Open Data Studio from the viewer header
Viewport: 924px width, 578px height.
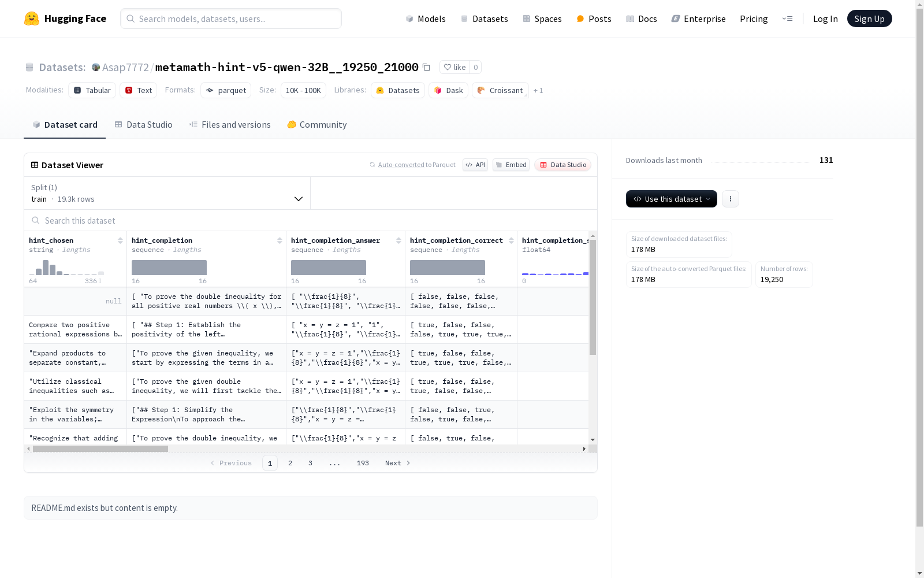click(563, 165)
